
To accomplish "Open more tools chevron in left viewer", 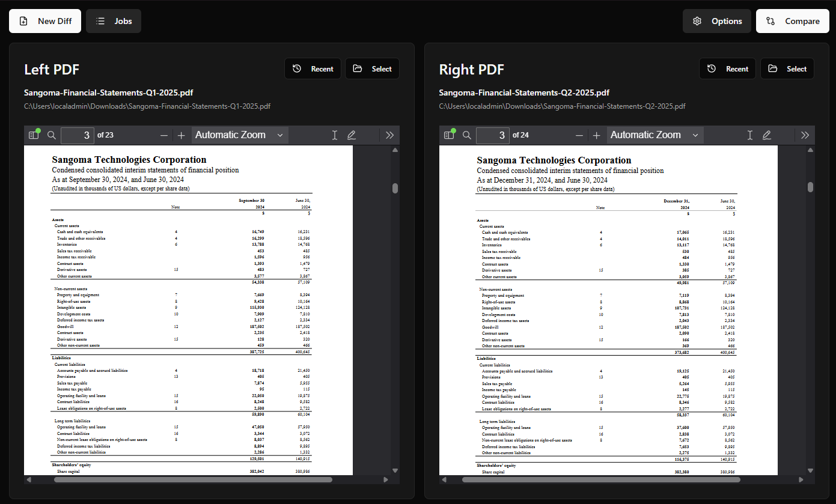I will (x=389, y=135).
